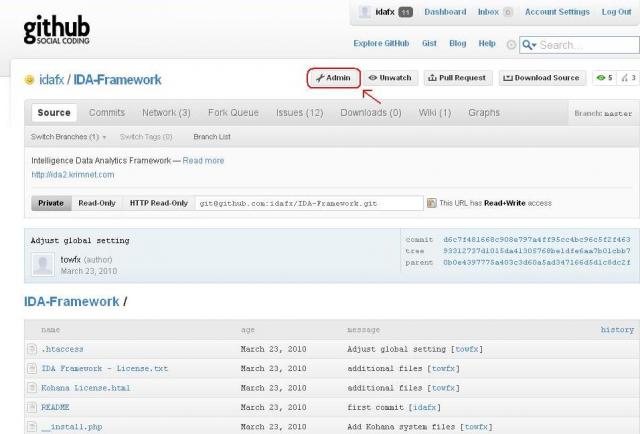Click idafx author link in README row
The height and width of the screenshot is (434, 640).
[424, 407]
